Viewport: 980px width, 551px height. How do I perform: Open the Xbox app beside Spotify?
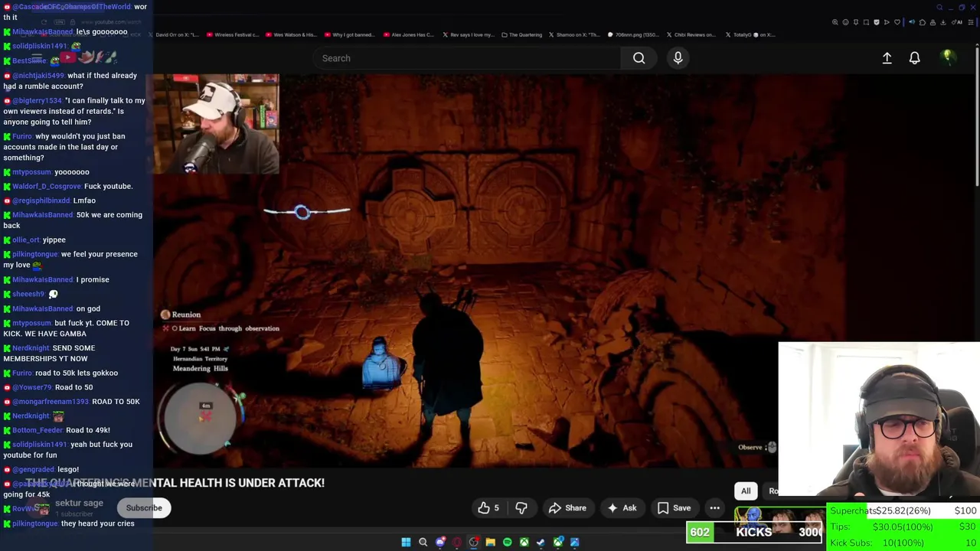coord(524,542)
